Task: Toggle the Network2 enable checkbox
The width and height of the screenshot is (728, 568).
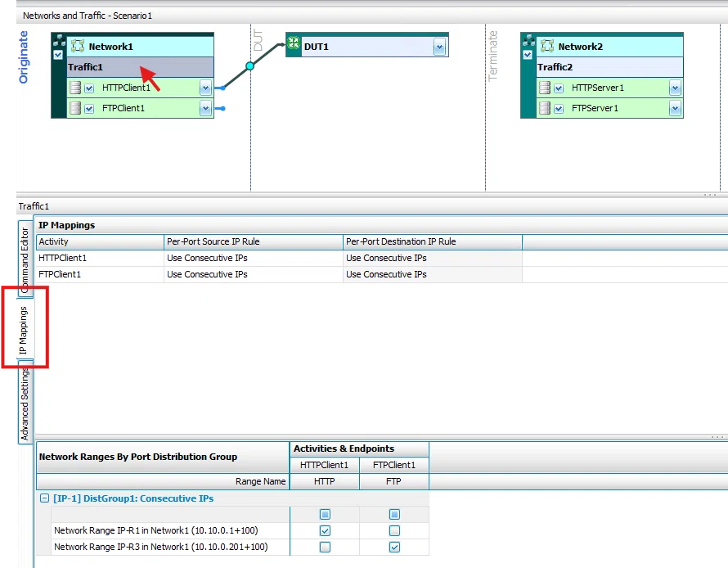Action: click(x=528, y=55)
